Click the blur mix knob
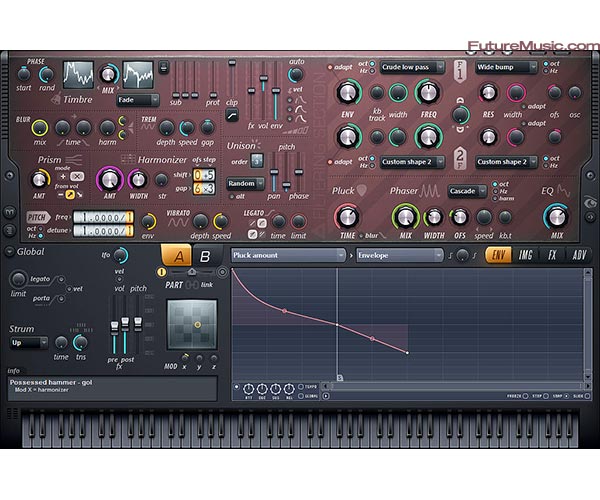Viewport: 600px width, 500px height. point(40,128)
